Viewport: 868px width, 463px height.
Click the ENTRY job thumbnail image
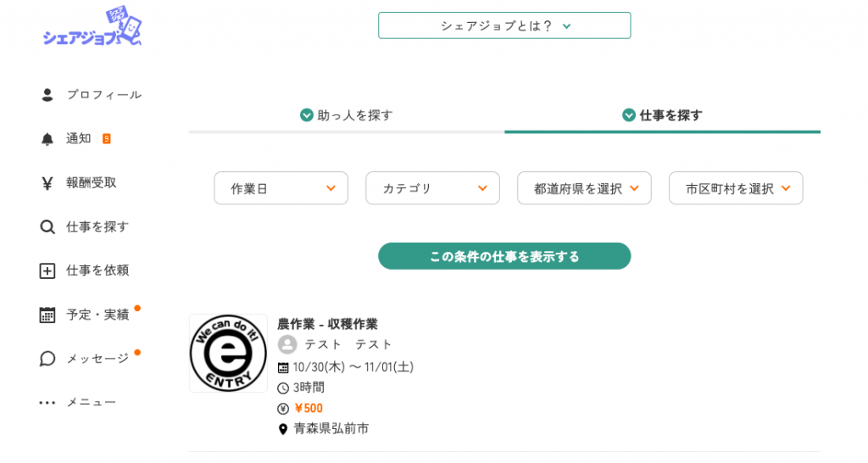(x=228, y=354)
